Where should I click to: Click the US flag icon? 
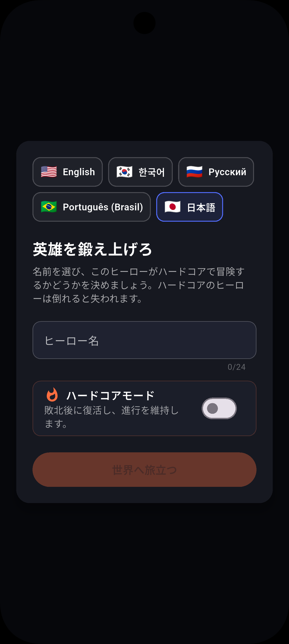[x=49, y=172]
